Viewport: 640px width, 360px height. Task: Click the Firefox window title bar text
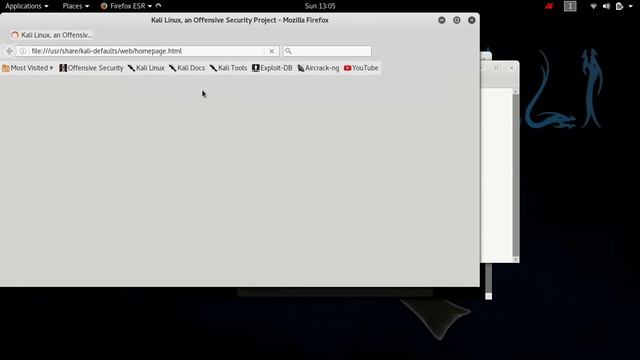[x=240, y=20]
